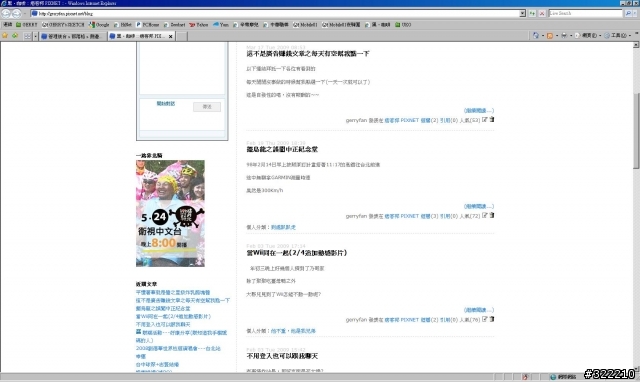Switch to the first PIXNET admin tab
640x382 pixels.
tap(72, 36)
